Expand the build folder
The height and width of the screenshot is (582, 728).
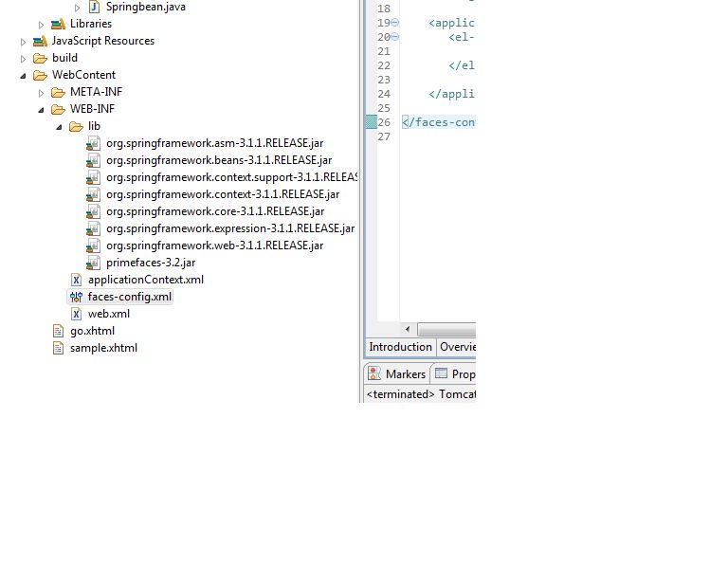[23, 59]
